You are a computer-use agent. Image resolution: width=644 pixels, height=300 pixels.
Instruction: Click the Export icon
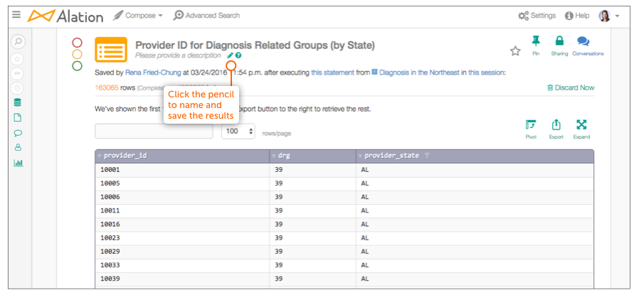[556, 124]
